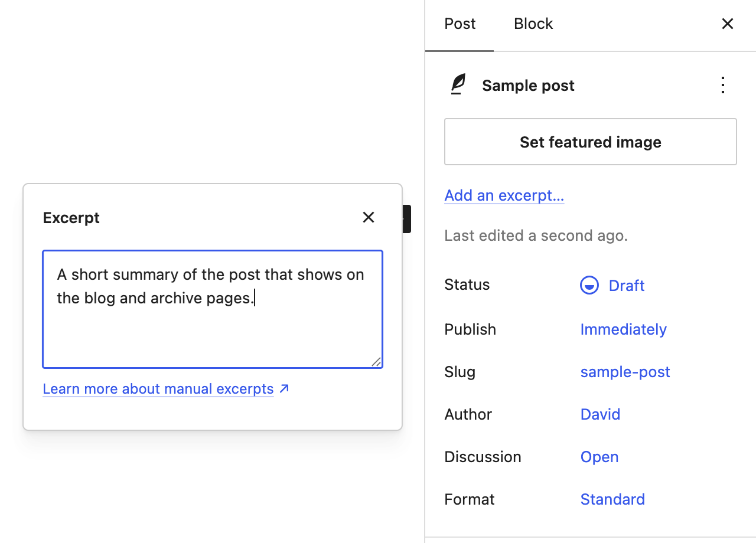Click the Status label
756x543 pixels.
click(x=467, y=284)
